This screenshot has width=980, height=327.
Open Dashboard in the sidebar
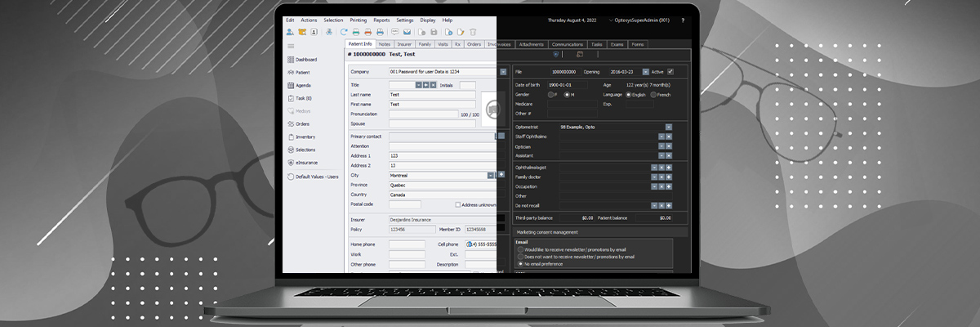302,60
